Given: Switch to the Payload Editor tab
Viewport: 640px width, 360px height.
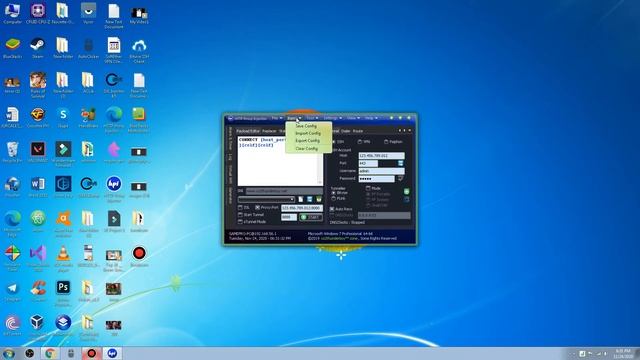Looking at the screenshot, I should [x=248, y=131].
